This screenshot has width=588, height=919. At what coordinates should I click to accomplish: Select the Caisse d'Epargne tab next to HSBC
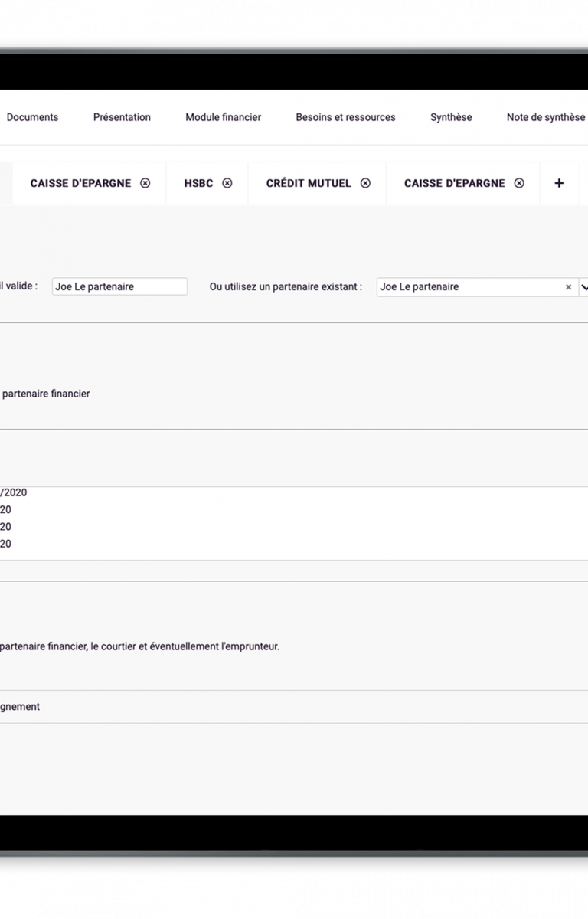80,183
